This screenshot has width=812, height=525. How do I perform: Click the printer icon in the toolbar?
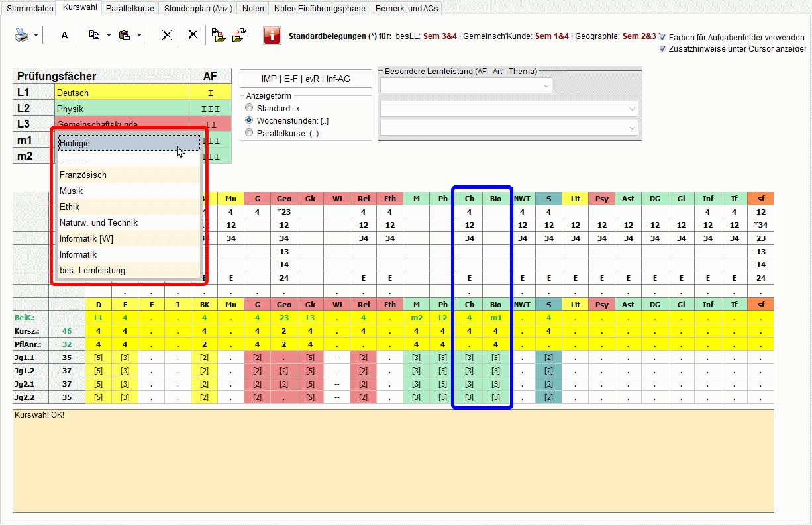(22, 35)
